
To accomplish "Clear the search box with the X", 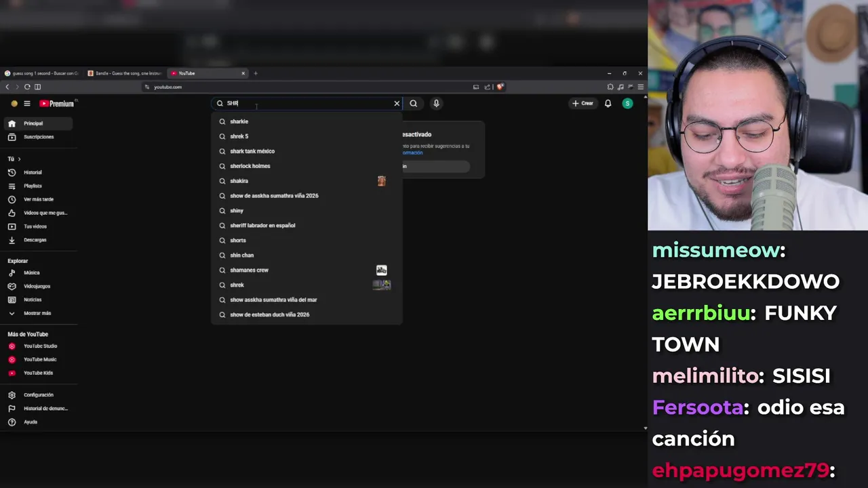I will [x=397, y=104].
